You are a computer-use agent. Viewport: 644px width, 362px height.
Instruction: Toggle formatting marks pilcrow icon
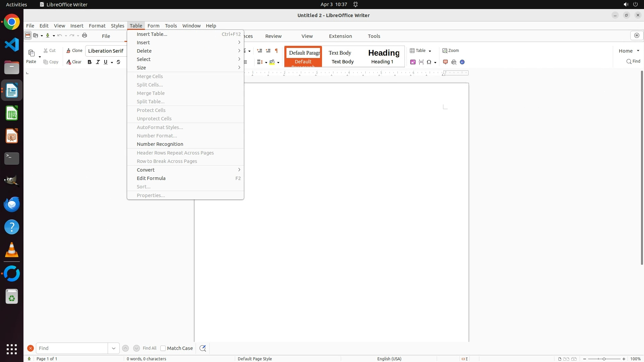click(x=276, y=51)
